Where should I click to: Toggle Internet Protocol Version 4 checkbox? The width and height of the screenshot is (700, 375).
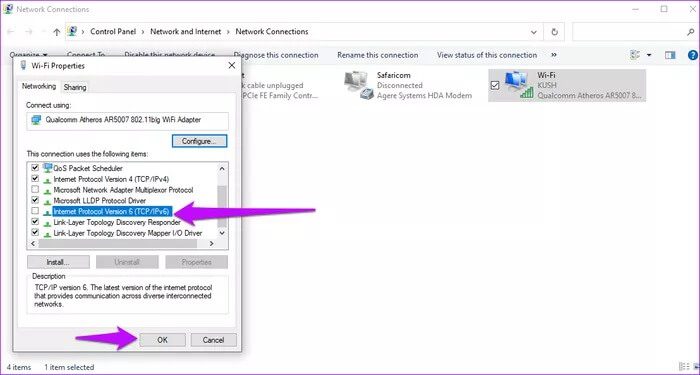pos(35,179)
